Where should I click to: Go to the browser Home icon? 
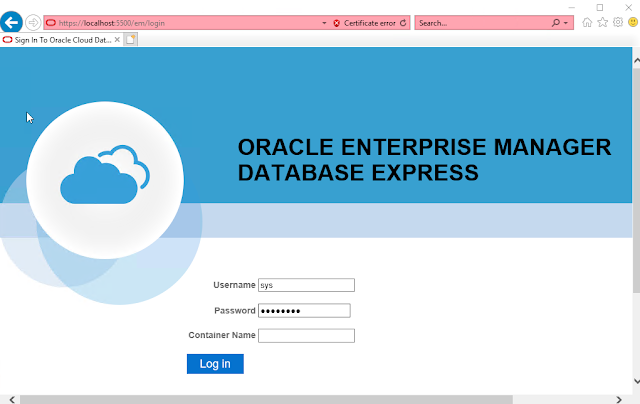pos(587,22)
